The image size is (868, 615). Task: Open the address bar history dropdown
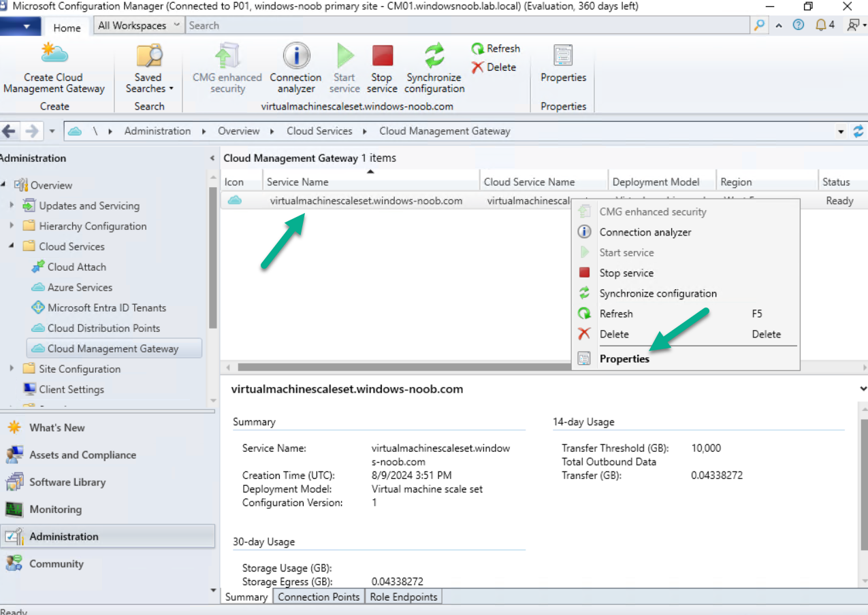coord(841,131)
